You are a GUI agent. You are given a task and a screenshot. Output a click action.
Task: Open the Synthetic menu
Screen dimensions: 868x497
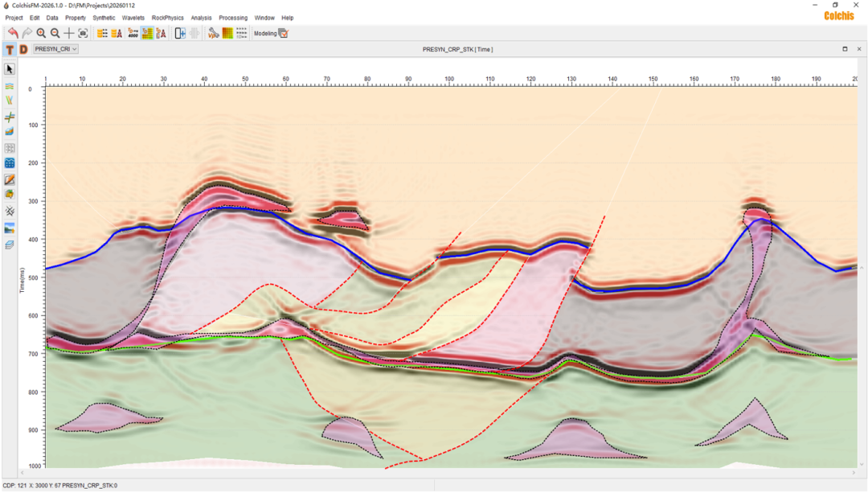click(x=104, y=18)
